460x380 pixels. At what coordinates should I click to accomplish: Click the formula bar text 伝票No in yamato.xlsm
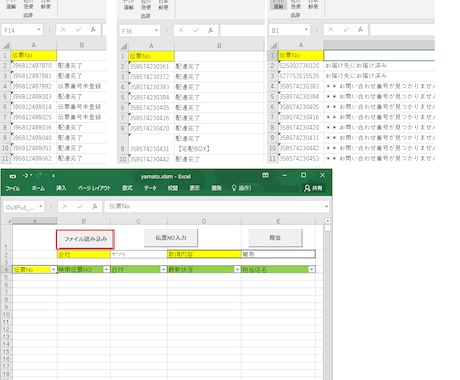(119, 206)
